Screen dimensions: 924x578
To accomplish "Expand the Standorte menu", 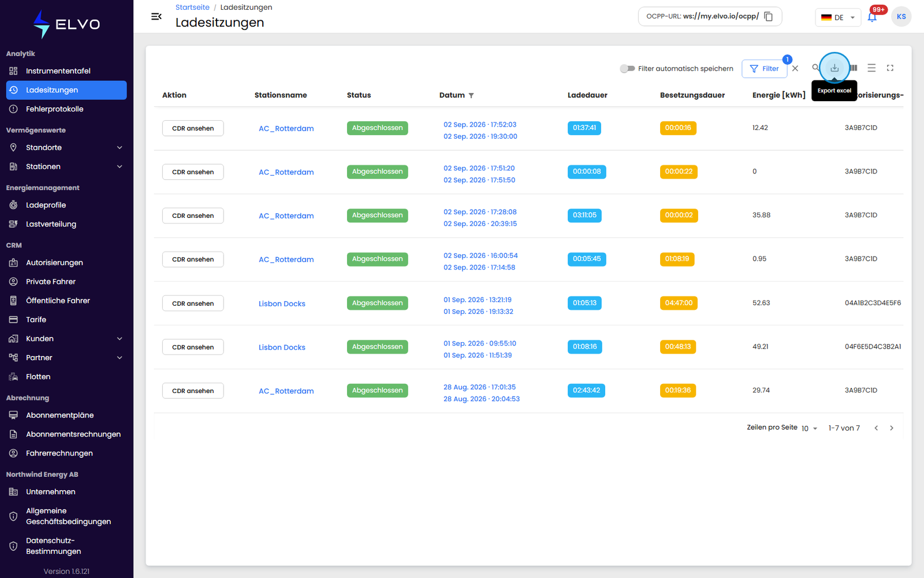I will point(66,147).
